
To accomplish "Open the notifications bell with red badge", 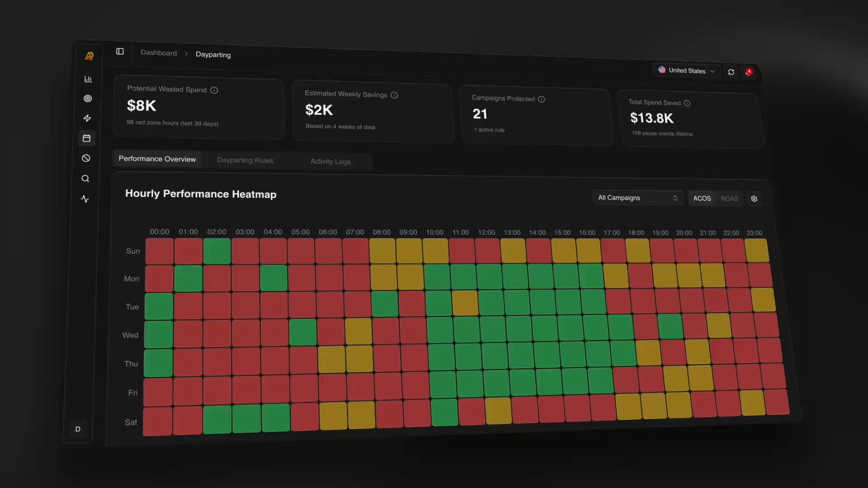I will click(749, 72).
